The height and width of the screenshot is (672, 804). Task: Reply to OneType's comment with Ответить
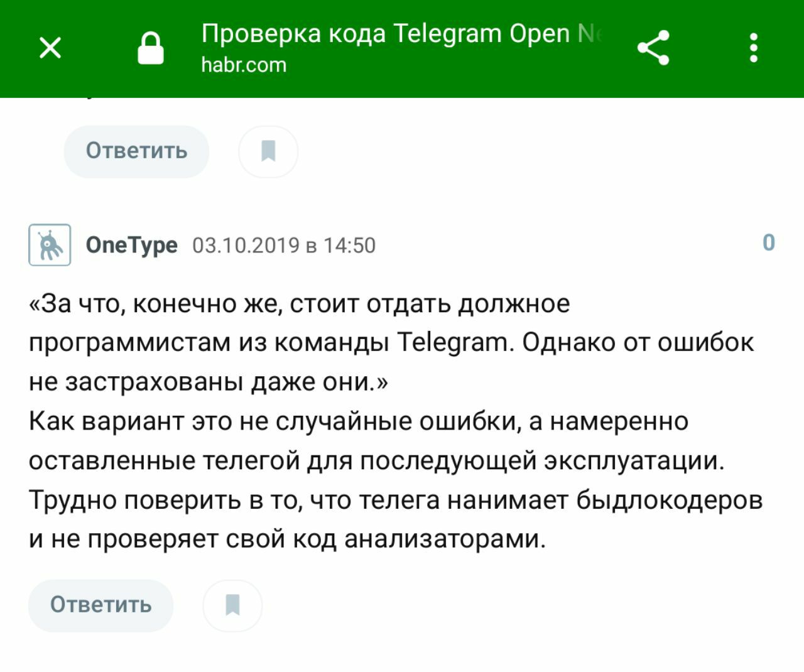(100, 605)
